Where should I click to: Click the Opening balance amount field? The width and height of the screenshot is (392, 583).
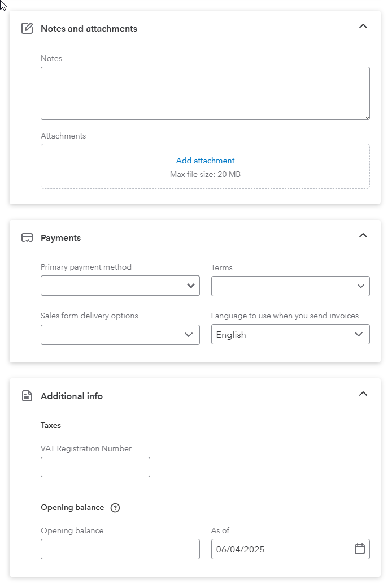120,549
